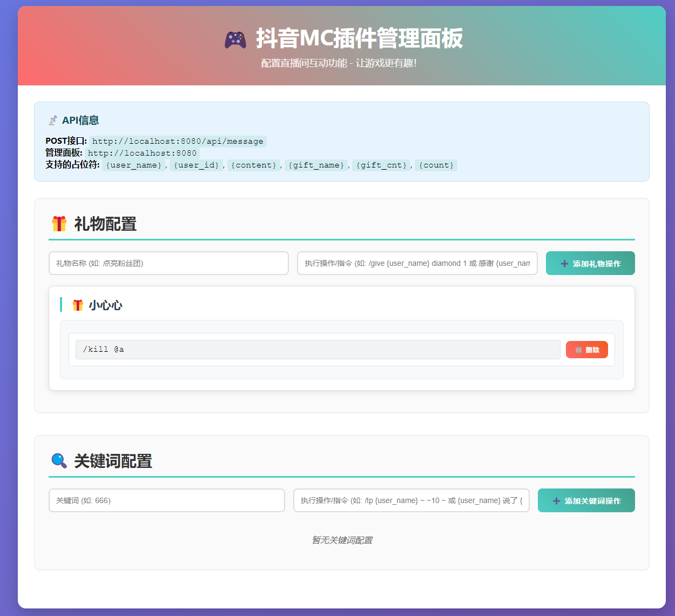Click the satellite icon beside API信息
The image size is (675, 616).
52,120
